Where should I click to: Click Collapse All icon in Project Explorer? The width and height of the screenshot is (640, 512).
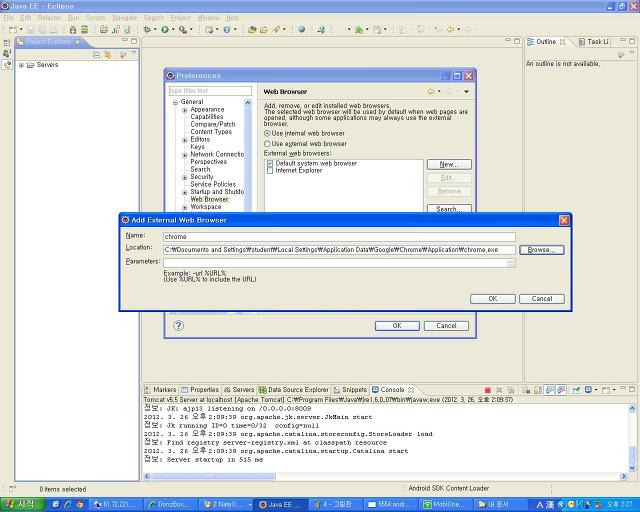tap(96, 55)
